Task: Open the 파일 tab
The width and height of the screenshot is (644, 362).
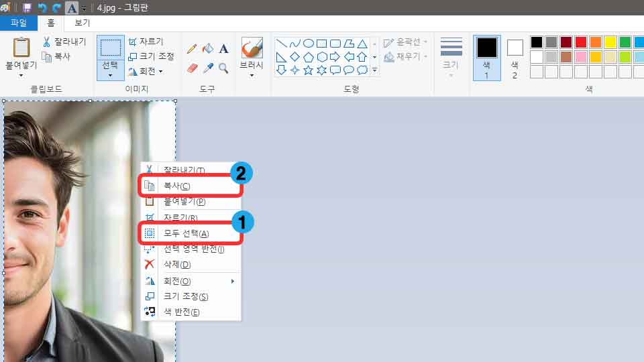Action: (x=19, y=23)
